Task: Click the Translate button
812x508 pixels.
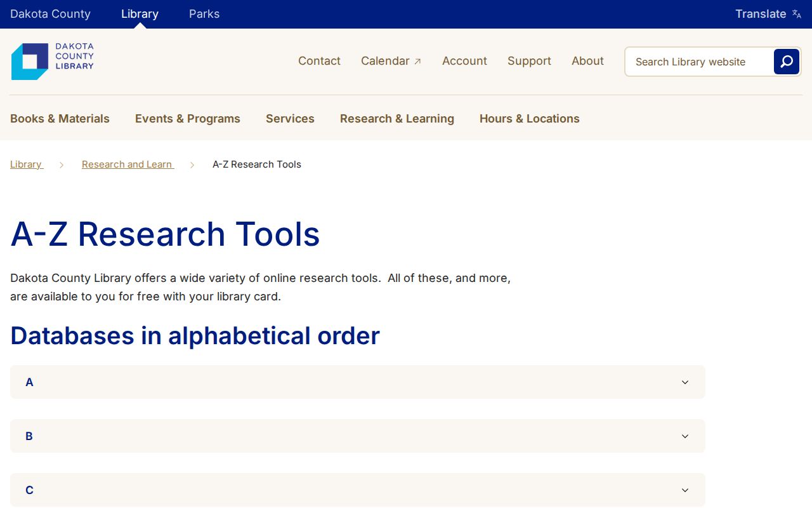Action: [768, 14]
